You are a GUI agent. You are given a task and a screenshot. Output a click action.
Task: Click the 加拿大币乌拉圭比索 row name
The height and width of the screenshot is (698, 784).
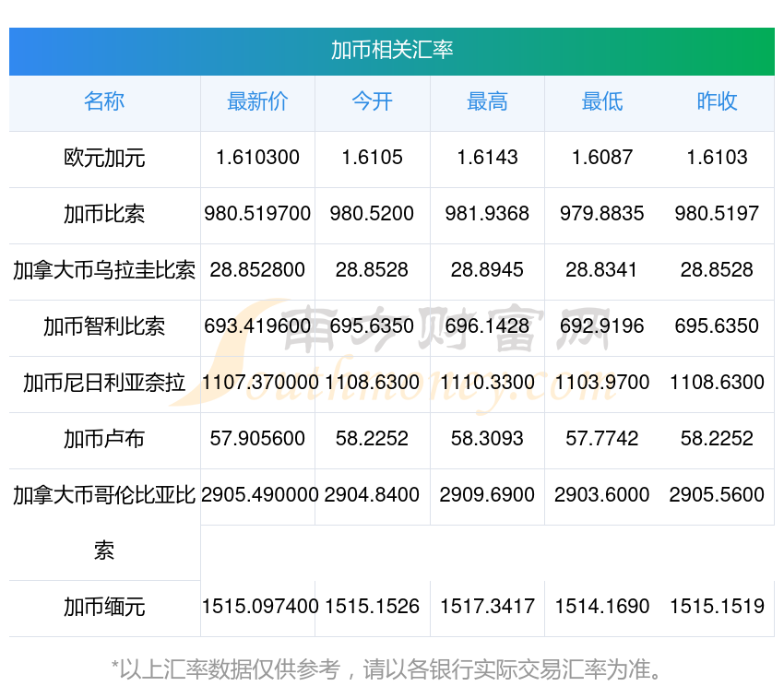click(104, 270)
